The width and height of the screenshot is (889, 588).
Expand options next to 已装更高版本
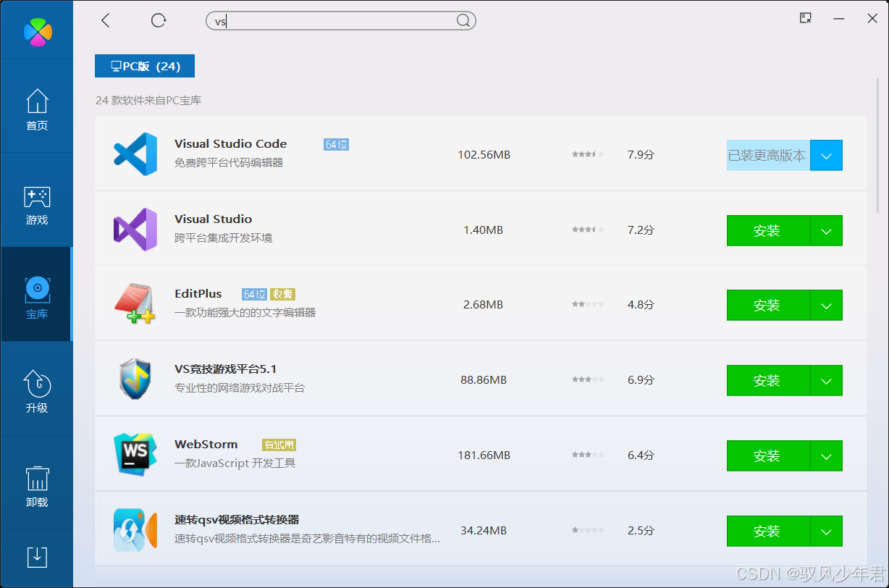[827, 155]
